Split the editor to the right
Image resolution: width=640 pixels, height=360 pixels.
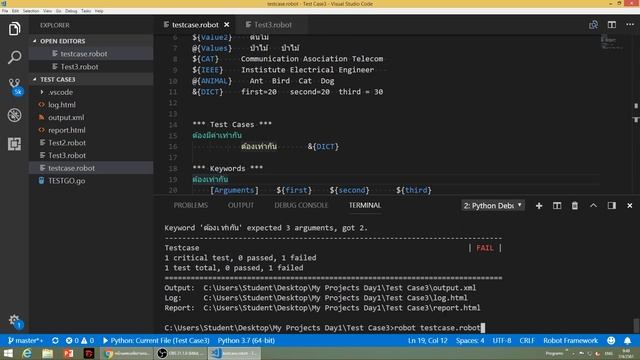[x=611, y=25]
